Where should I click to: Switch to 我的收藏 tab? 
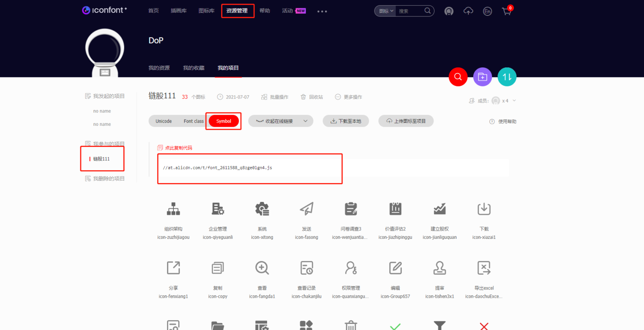click(194, 68)
